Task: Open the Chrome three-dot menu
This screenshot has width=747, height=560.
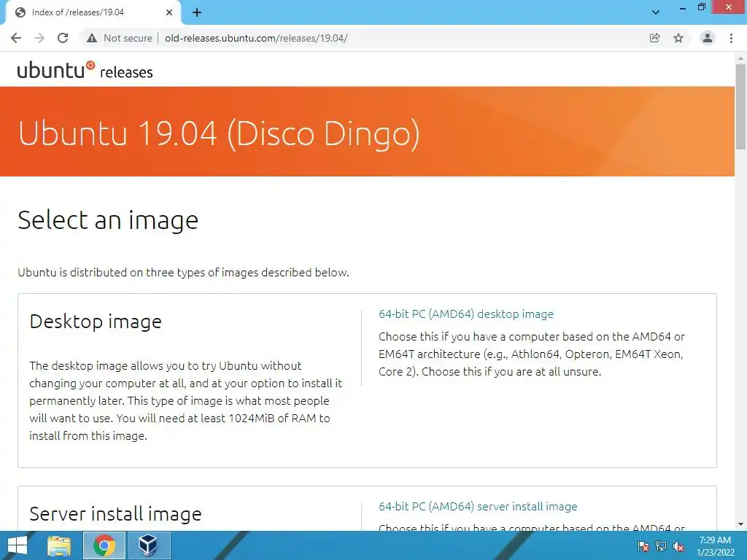Action: click(731, 38)
